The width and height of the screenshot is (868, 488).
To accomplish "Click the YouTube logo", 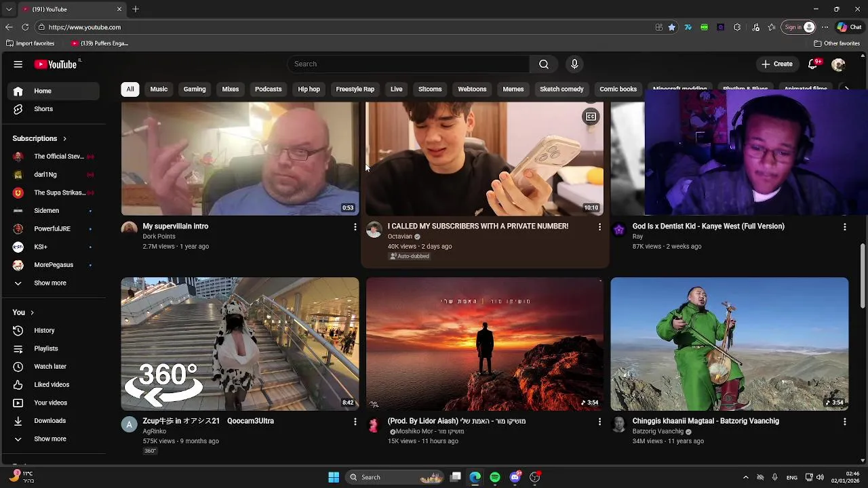I will coord(56,64).
